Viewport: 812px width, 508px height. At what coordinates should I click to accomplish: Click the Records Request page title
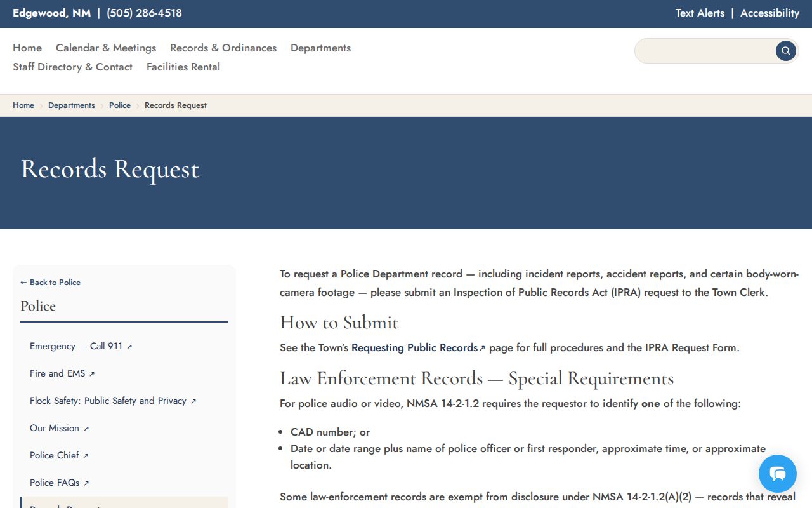click(x=110, y=169)
